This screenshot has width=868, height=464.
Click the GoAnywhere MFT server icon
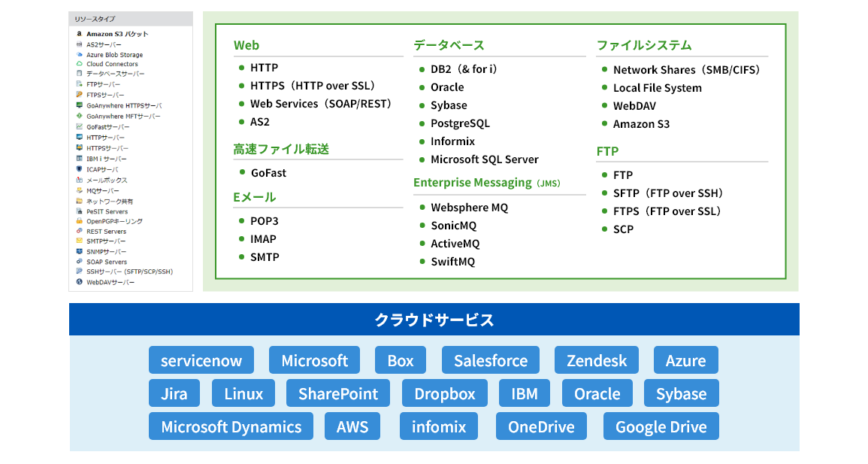click(x=79, y=117)
